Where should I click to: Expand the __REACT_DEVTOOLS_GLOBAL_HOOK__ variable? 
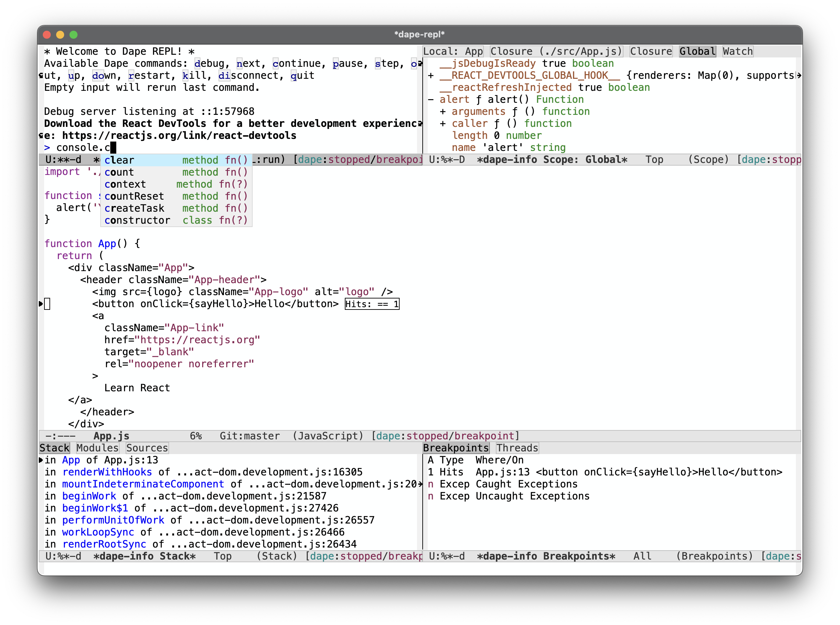click(431, 76)
